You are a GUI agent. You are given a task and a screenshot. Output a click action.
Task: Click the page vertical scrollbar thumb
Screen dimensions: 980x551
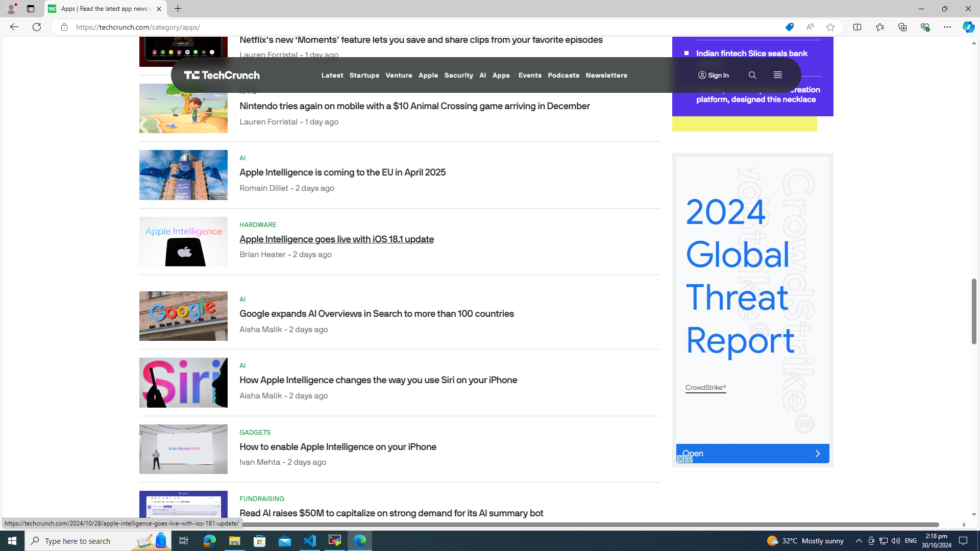tap(974, 311)
